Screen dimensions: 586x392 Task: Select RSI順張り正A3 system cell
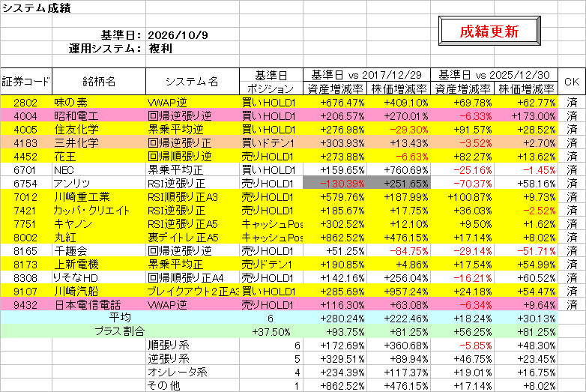pos(193,197)
